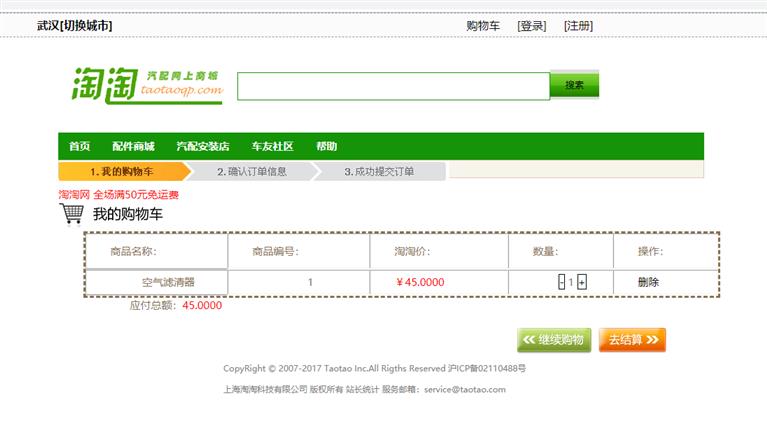
Task: Click the 登录 login link
Action: pos(531,26)
